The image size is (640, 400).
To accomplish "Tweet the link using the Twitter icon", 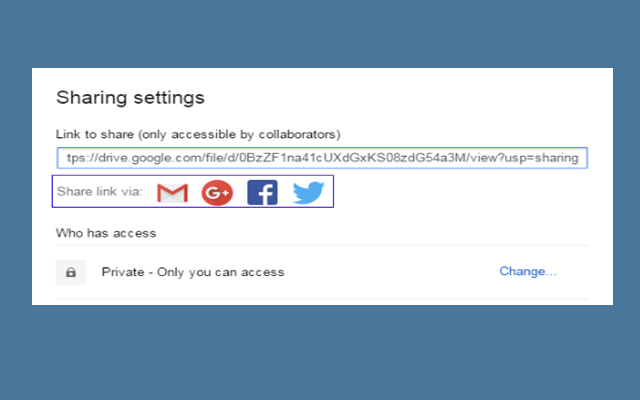I will 308,192.
